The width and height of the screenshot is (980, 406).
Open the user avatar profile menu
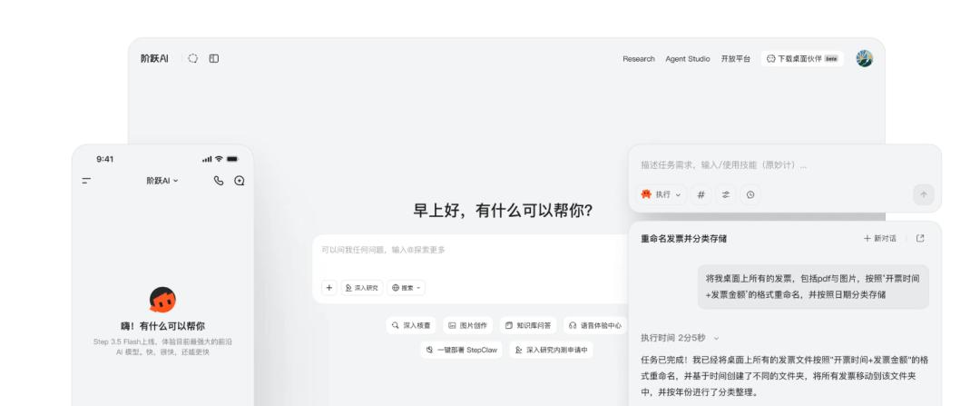(865, 59)
